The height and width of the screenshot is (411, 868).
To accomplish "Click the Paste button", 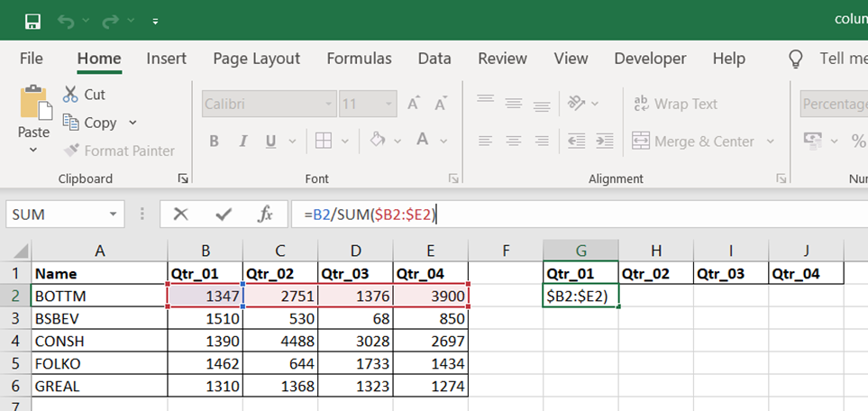I will pos(33,113).
